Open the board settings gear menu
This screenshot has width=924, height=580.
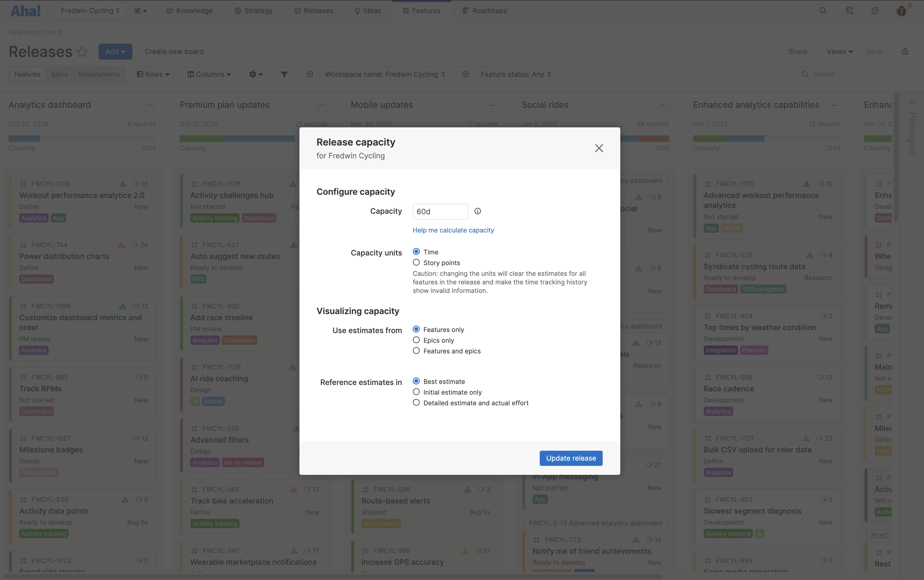[x=256, y=74]
